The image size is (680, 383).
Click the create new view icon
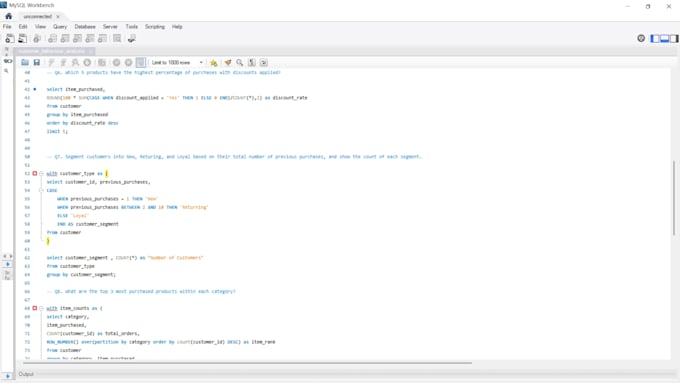(x=78, y=39)
